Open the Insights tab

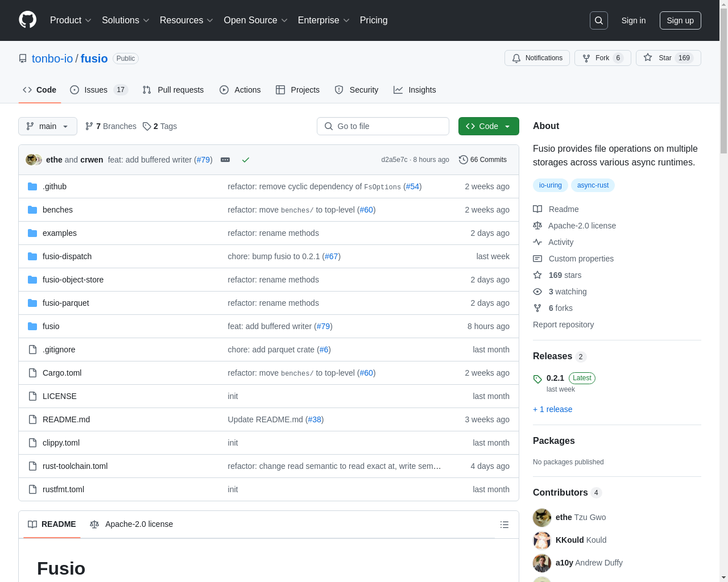click(x=415, y=90)
